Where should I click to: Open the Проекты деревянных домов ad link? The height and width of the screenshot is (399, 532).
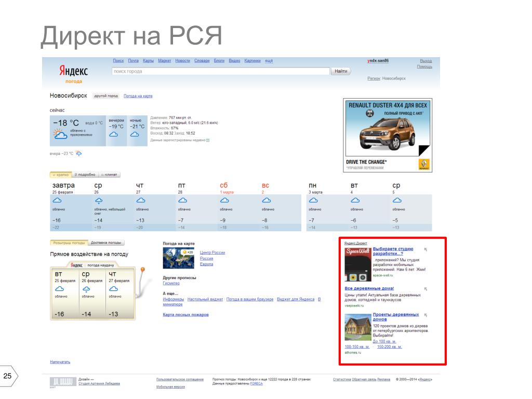point(395,317)
